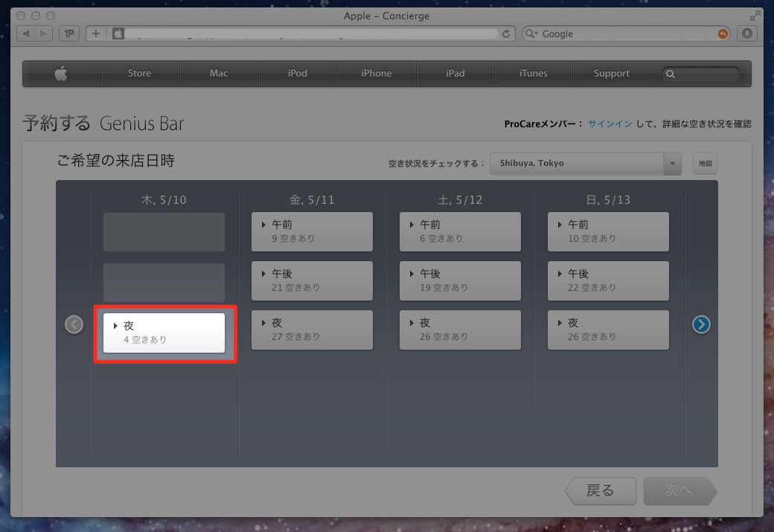Expand the 午後 slot with 19 空きあり
Image resolution: width=774 pixels, height=532 pixels.
[x=460, y=281]
